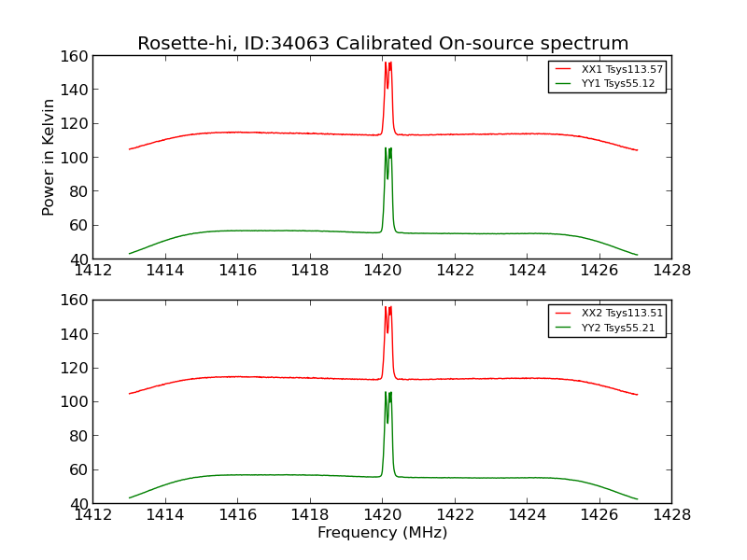
Task: Click the 160 y-tick label of lower plot
Action: 74,300
